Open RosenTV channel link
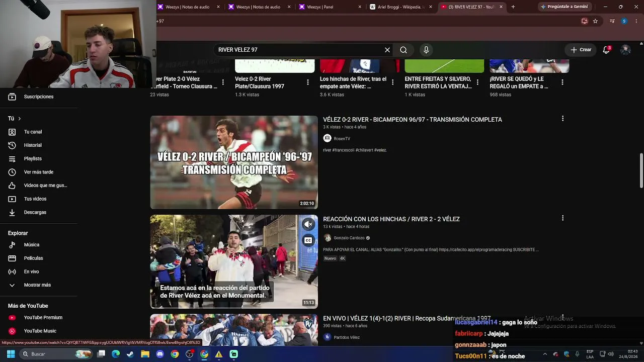The image size is (644, 362). coord(342,139)
